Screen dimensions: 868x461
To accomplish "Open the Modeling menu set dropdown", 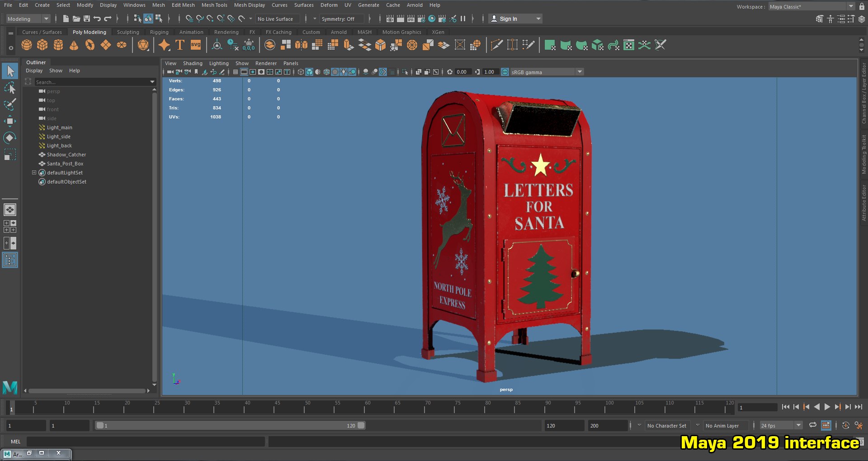I will click(28, 19).
